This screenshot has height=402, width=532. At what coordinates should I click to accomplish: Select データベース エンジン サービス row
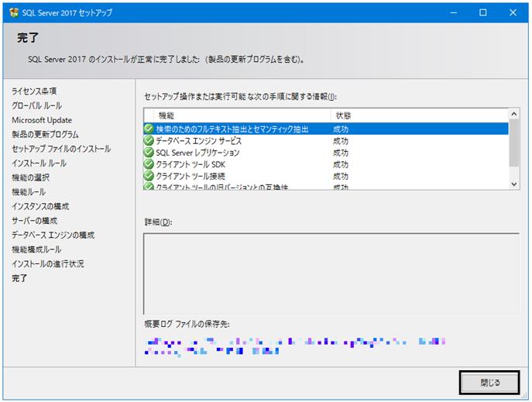click(326, 140)
